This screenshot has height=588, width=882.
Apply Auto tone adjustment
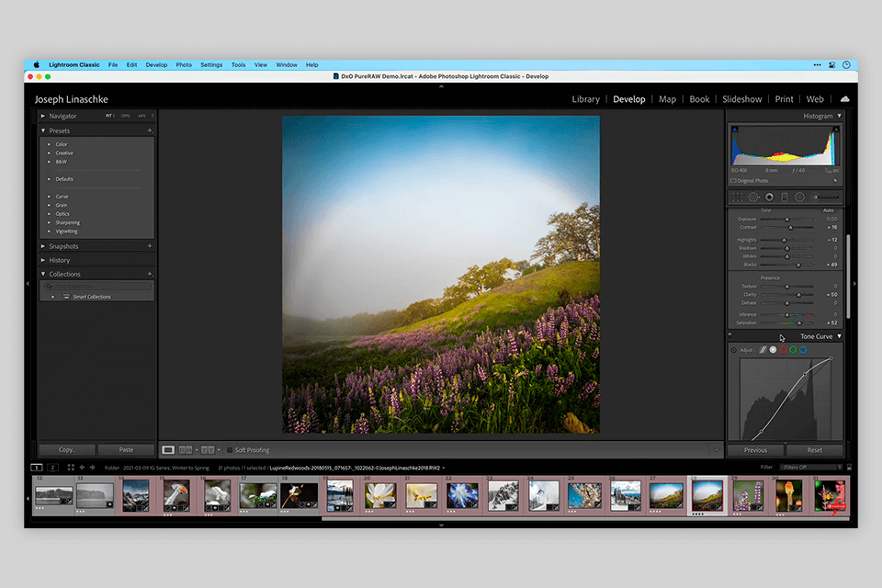(829, 210)
